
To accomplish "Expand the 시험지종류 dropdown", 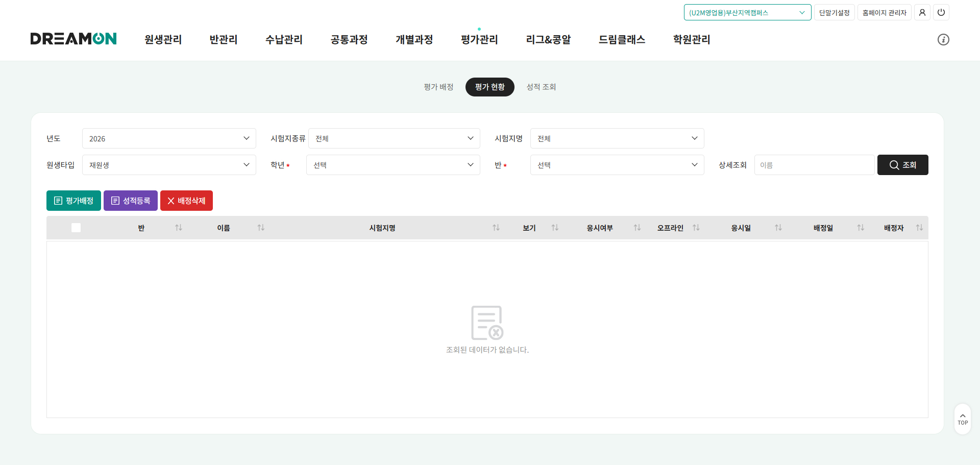I will tap(394, 138).
